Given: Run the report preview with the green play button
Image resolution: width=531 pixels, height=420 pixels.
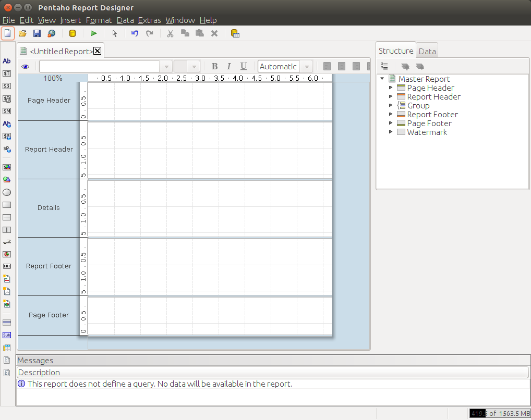Looking at the screenshot, I should (x=94, y=33).
